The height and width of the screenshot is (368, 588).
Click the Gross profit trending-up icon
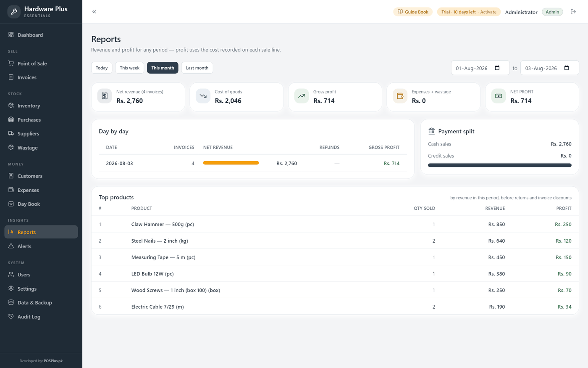pyautogui.click(x=302, y=96)
